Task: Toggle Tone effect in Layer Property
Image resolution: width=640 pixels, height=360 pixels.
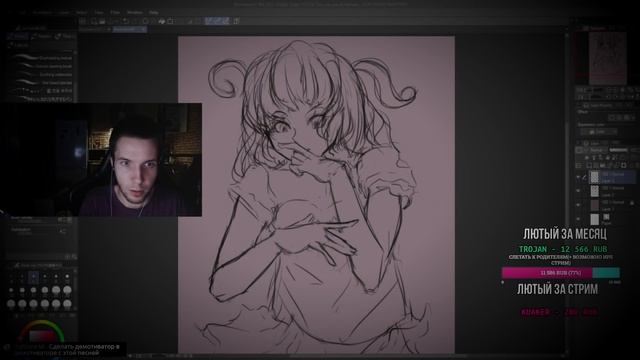Action: click(620, 118)
